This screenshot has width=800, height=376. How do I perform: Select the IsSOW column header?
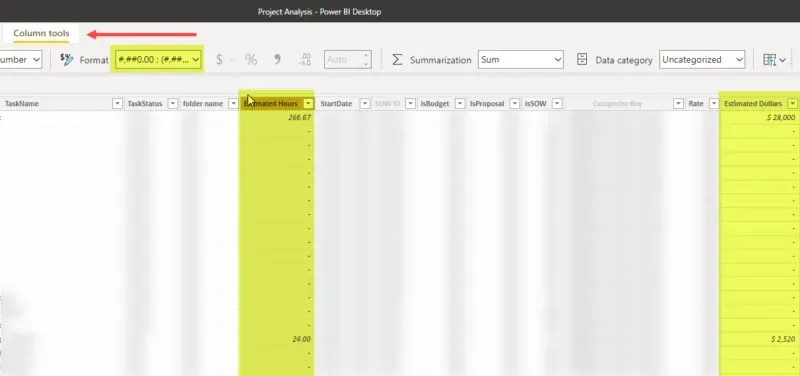pos(535,104)
